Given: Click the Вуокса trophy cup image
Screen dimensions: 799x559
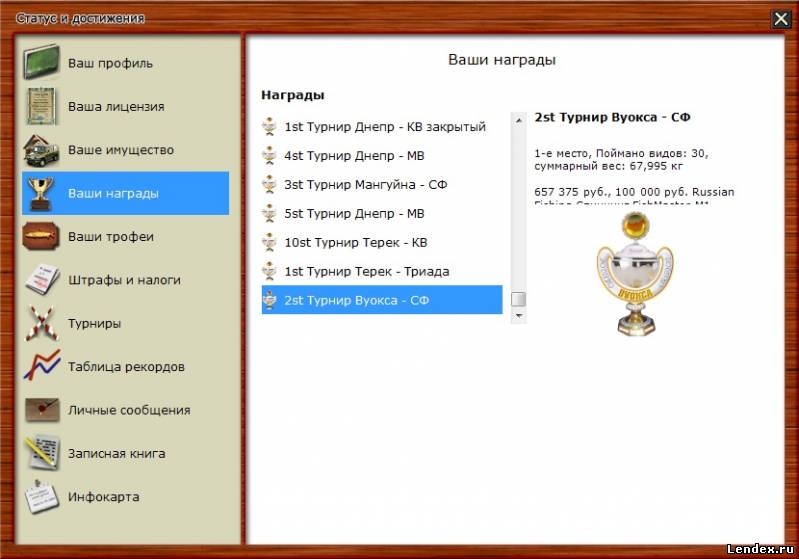Looking at the screenshot, I should tap(630, 272).
